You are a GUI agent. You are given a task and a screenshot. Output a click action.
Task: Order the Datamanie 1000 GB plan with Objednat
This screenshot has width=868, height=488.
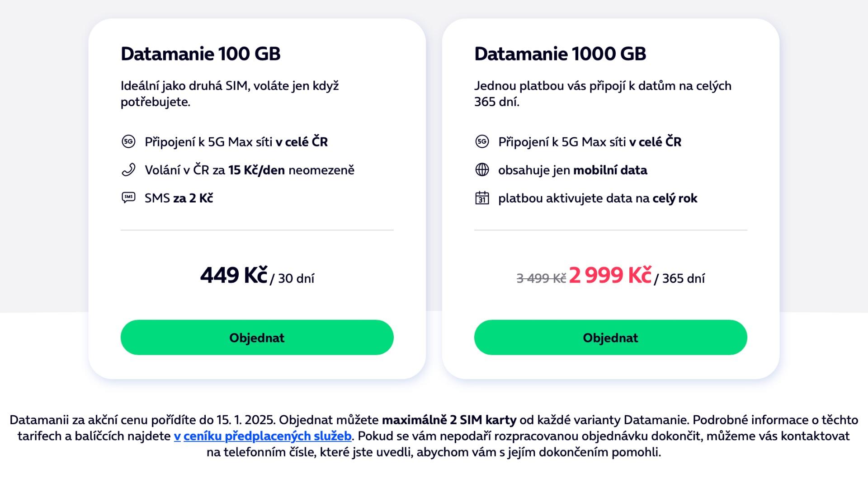[610, 338]
